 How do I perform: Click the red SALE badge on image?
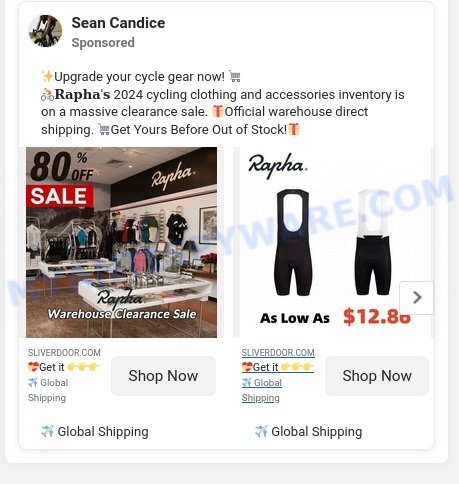click(59, 196)
